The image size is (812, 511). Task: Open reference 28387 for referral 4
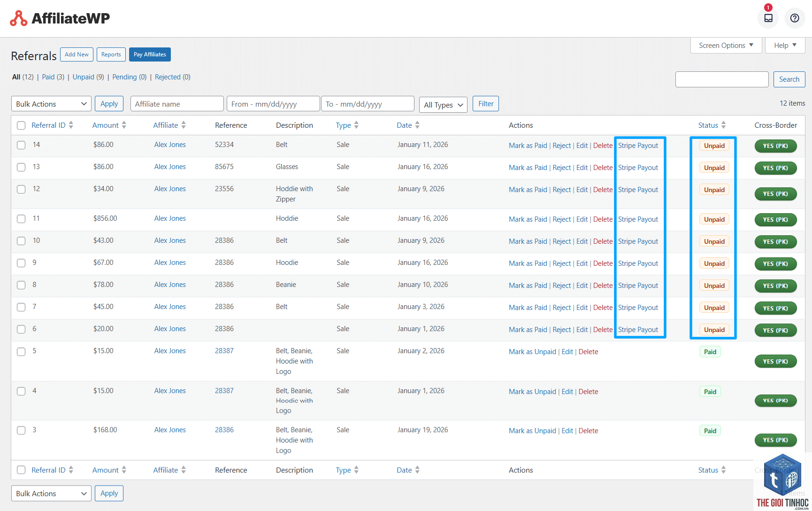coord(224,391)
